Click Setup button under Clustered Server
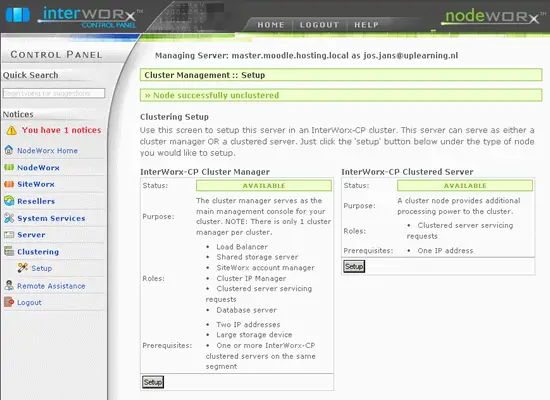Image resolution: width=550 pixels, height=400 pixels. pos(354,266)
